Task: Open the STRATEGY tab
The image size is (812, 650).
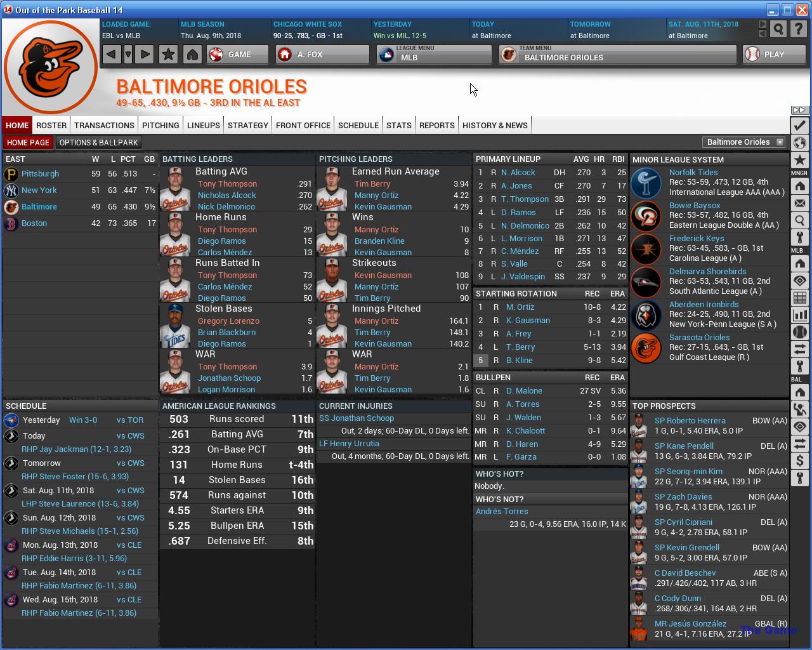Action: 248,125
